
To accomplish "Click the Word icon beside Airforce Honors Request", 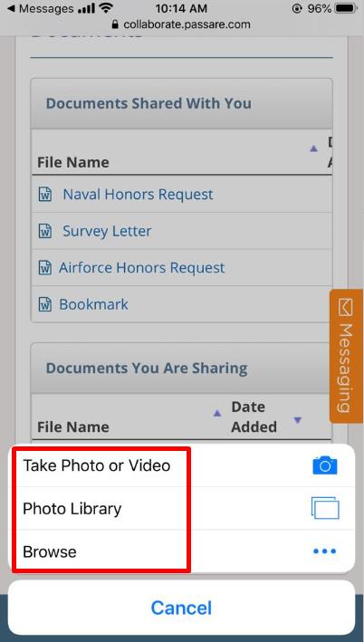I will coord(44,268).
